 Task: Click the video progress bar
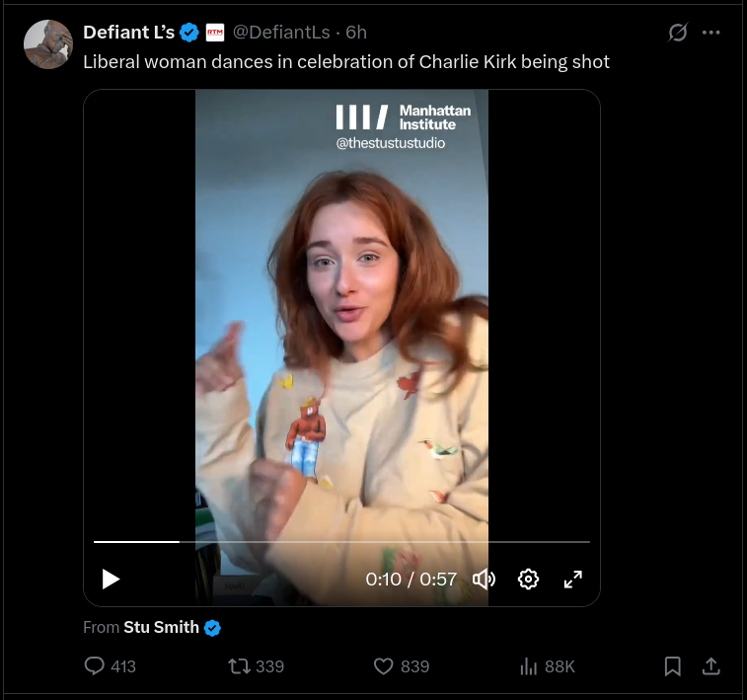click(x=341, y=542)
